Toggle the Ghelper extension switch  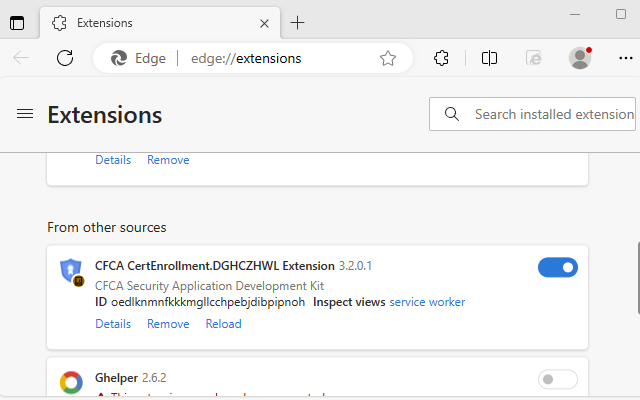[x=557, y=379]
